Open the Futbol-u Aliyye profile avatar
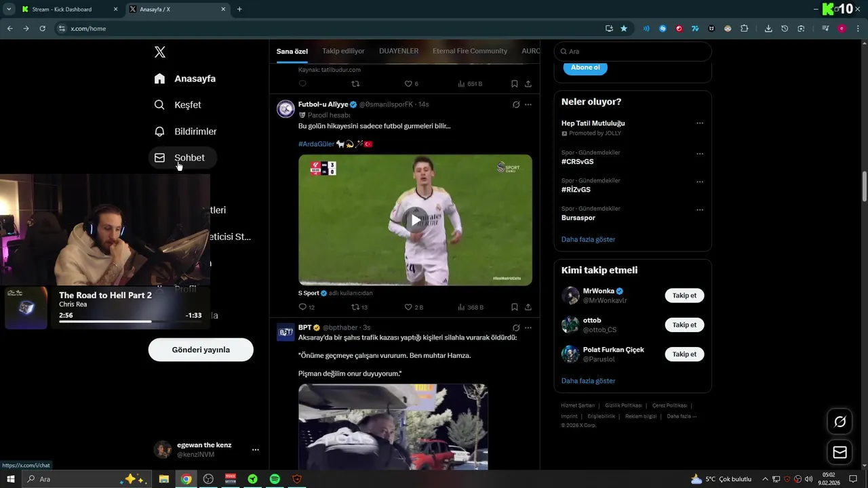Screen dimensions: 868x488 point(286,109)
